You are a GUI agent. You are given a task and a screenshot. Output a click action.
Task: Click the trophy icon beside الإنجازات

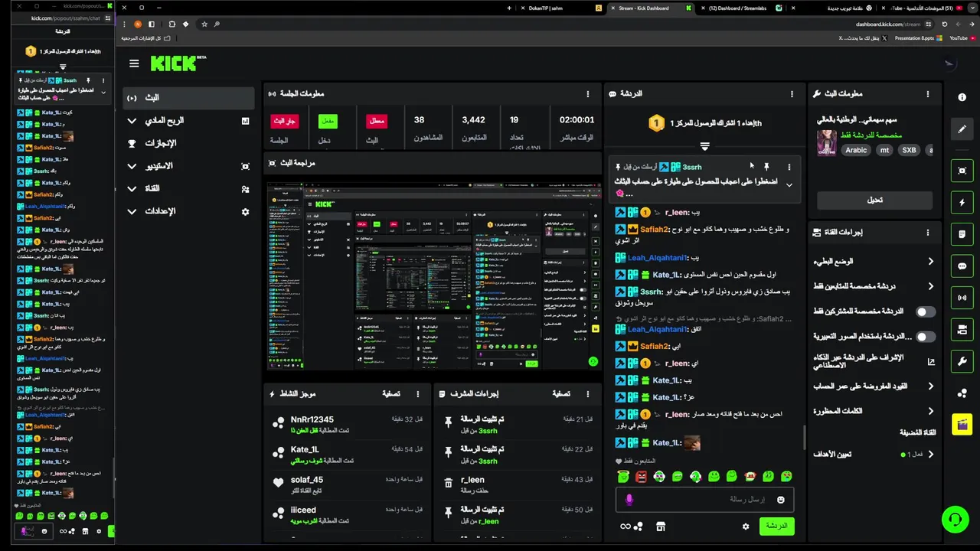[132, 143]
